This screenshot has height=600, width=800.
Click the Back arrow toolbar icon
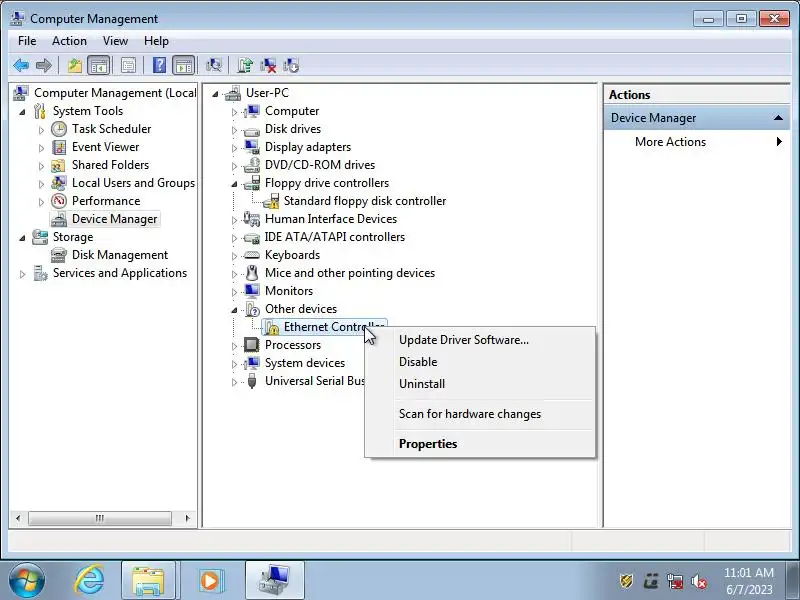(x=21, y=65)
